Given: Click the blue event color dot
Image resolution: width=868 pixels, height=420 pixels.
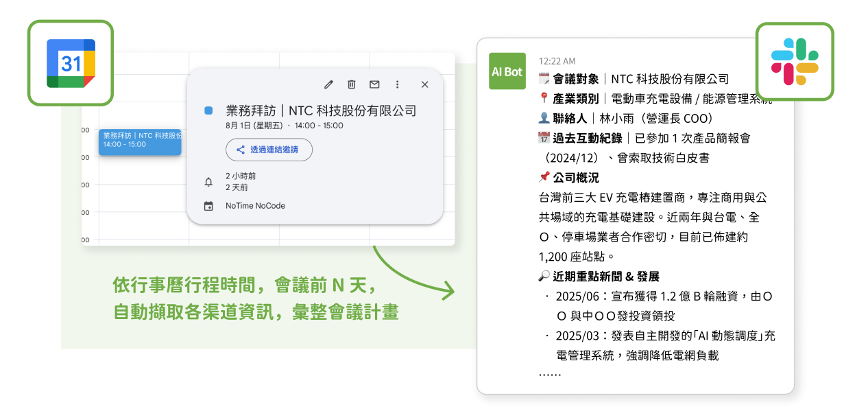Looking at the screenshot, I should coord(208,110).
